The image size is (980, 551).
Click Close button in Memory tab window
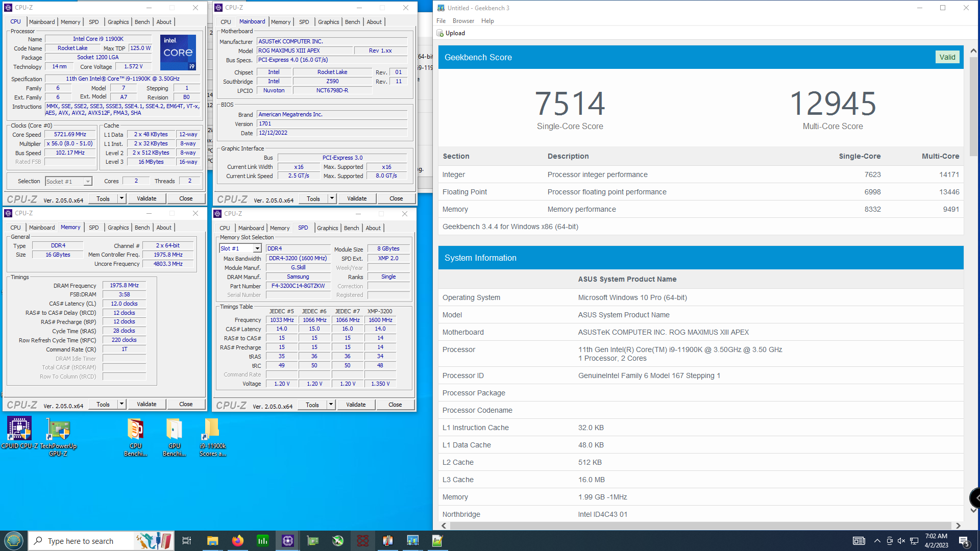point(186,404)
